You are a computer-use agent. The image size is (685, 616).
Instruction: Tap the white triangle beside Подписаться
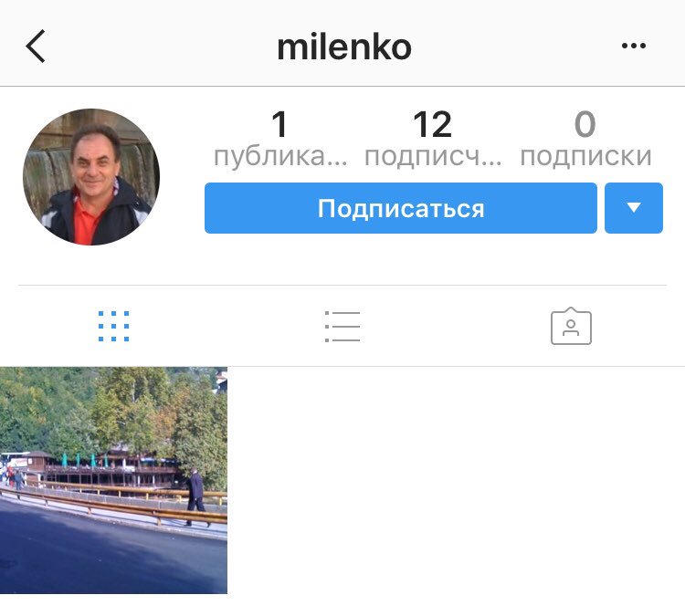[634, 208]
